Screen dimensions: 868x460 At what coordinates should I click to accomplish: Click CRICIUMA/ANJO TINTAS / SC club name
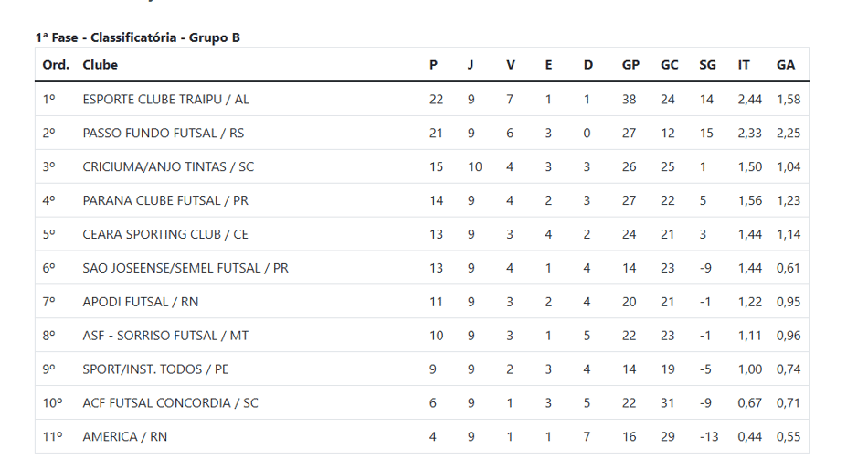pos(168,166)
